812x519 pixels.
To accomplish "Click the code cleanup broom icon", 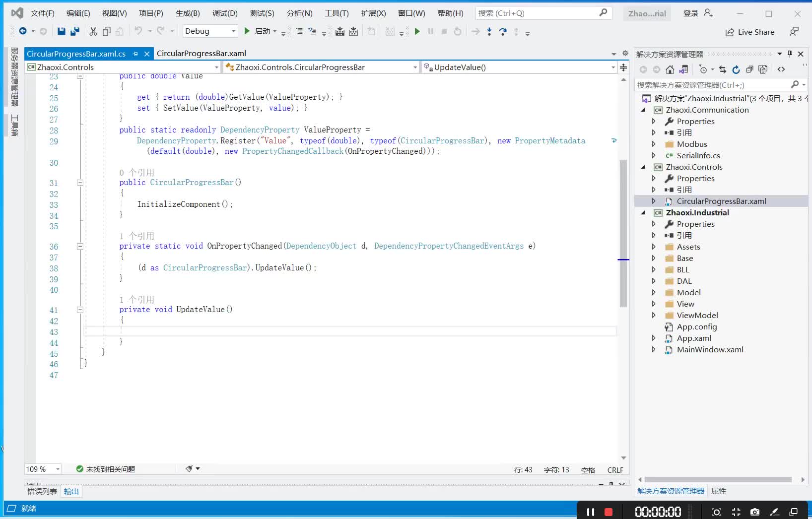I will coord(189,468).
